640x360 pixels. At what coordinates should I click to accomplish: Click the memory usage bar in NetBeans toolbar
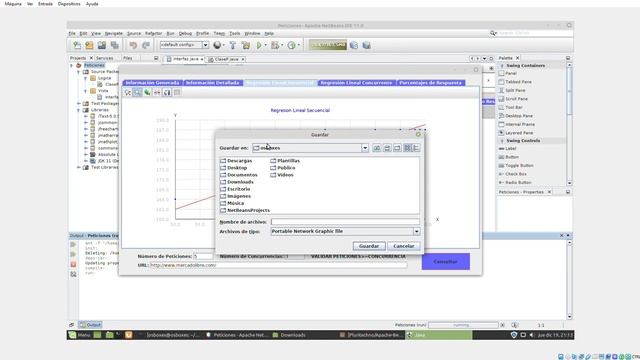click(x=328, y=45)
